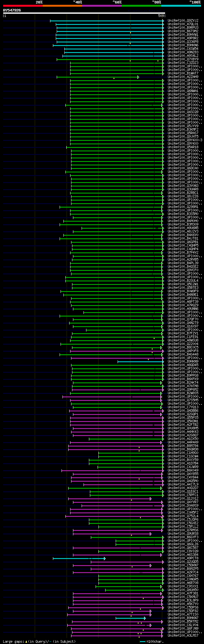This screenshot has width=204, height=644.
Task: Select the query name AV547926
Action: [12, 10]
